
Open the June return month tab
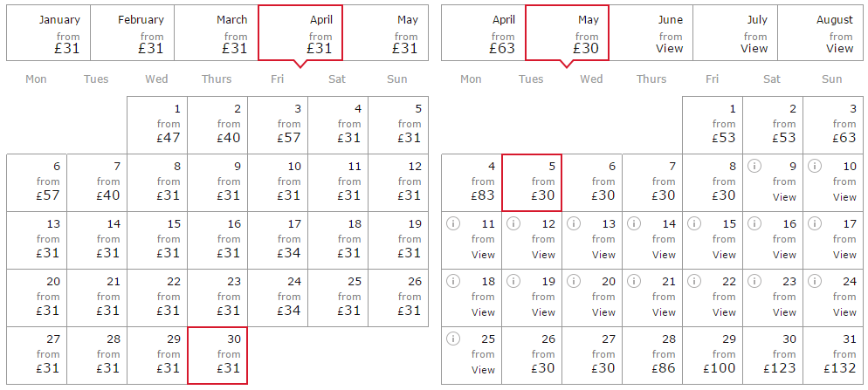coord(651,33)
